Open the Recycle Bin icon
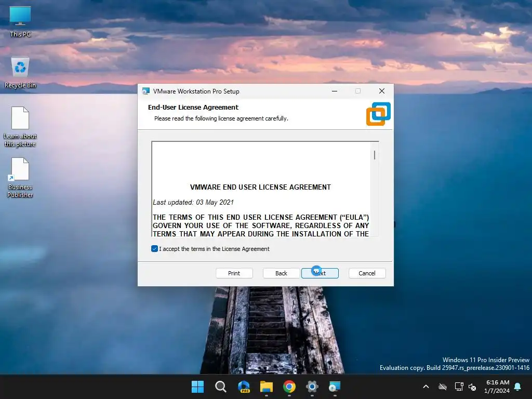This screenshot has height=399, width=532. (x=20, y=72)
